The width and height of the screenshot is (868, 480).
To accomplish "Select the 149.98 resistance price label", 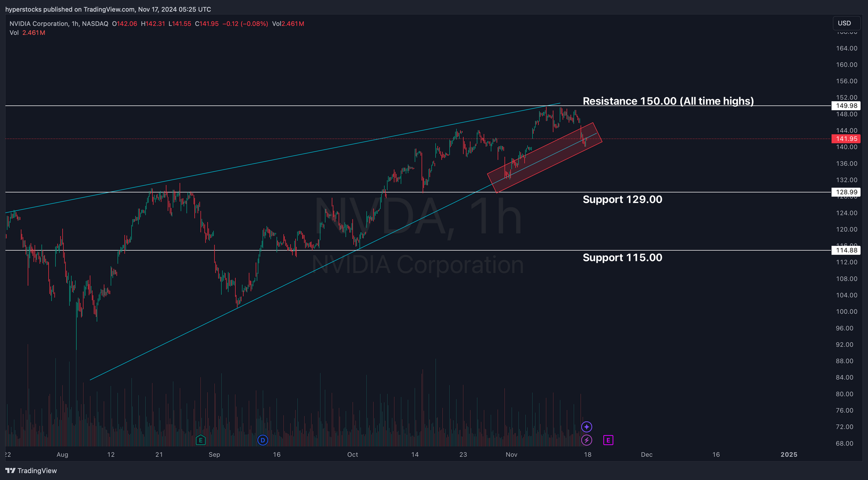I will (846, 106).
